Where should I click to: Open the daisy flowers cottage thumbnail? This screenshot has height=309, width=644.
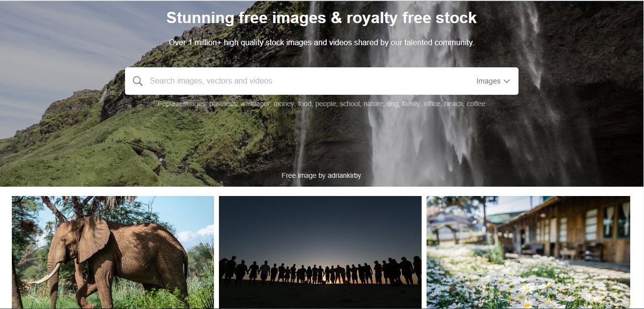[x=528, y=253]
